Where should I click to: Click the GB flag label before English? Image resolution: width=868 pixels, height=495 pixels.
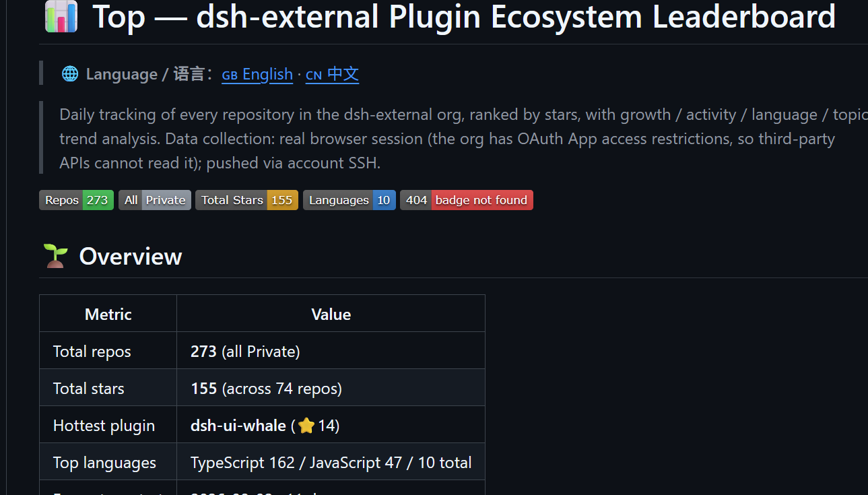tap(230, 75)
